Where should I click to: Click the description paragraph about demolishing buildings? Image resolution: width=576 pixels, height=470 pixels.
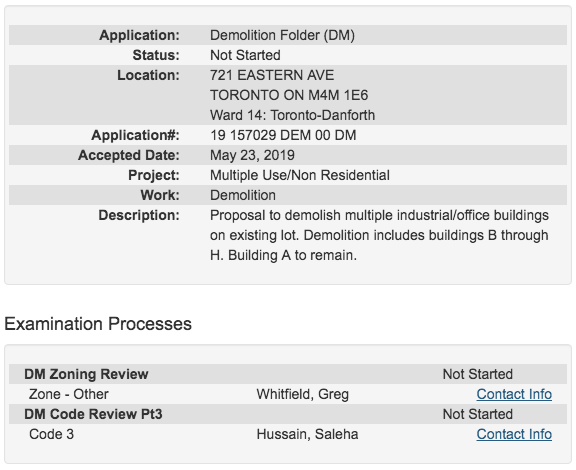tap(379, 235)
